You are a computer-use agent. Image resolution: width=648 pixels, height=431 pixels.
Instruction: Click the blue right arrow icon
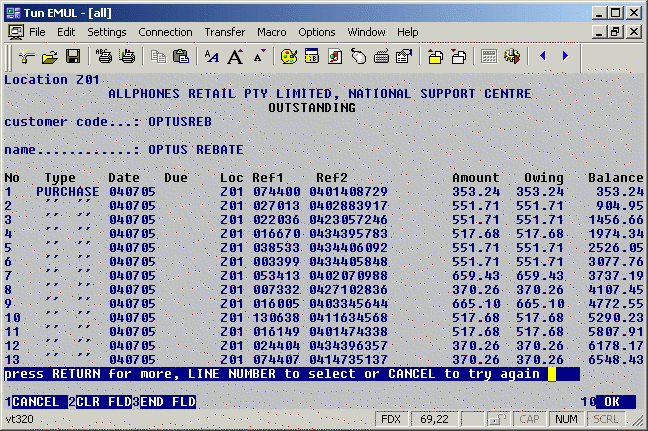pyautogui.click(x=566, y=57)
